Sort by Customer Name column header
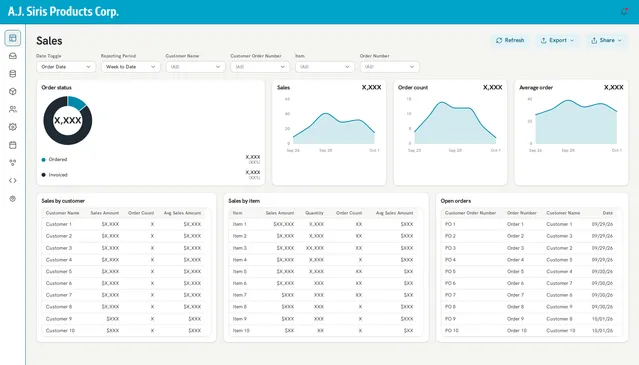The image size is (639, 365). tap(62, 213)
